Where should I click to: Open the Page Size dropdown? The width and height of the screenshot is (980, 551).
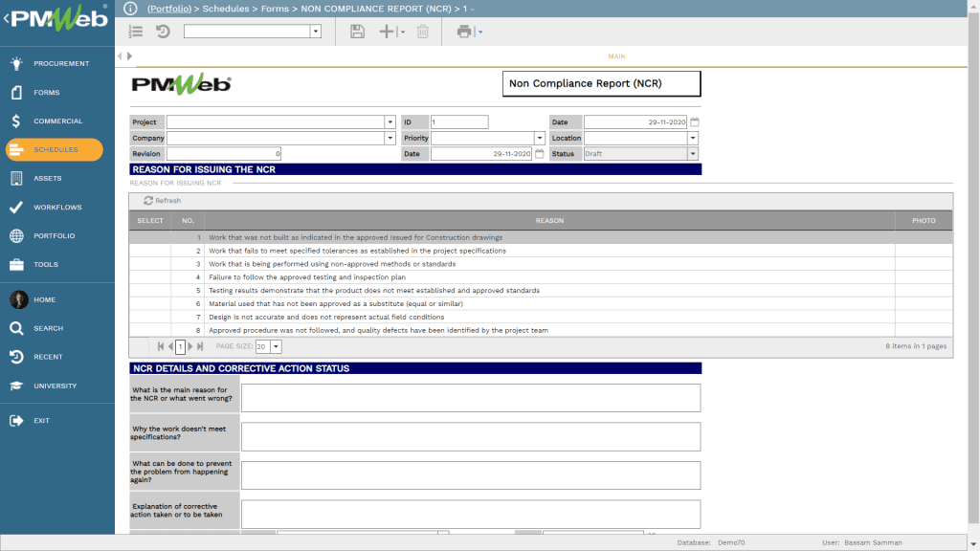[276, 346]
